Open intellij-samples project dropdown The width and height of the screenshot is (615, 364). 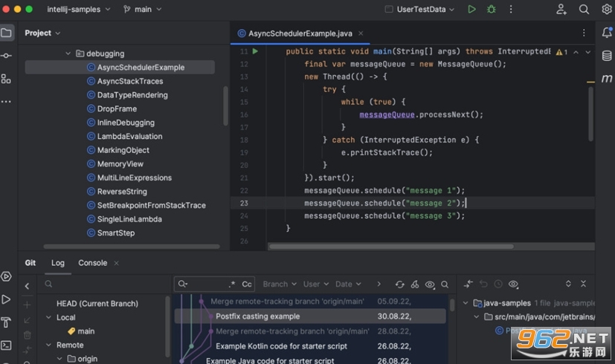[x=78, y=9]
